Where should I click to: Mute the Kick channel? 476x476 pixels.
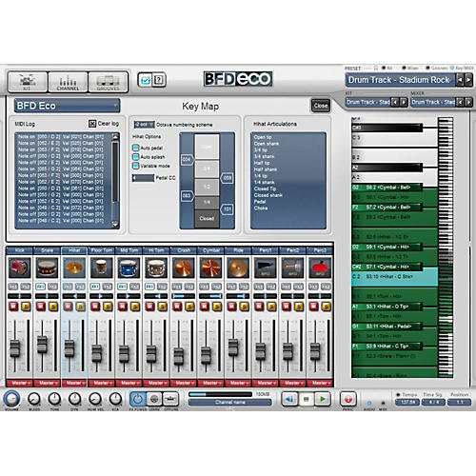[13, 307]
